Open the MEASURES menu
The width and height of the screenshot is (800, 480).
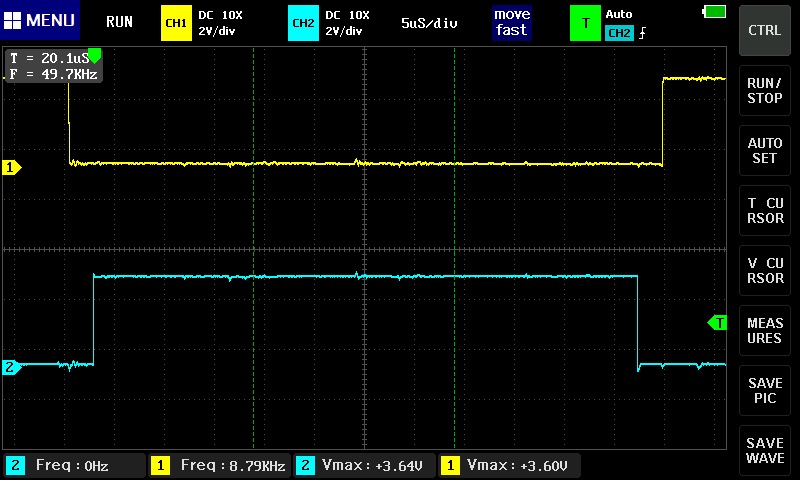765,330
